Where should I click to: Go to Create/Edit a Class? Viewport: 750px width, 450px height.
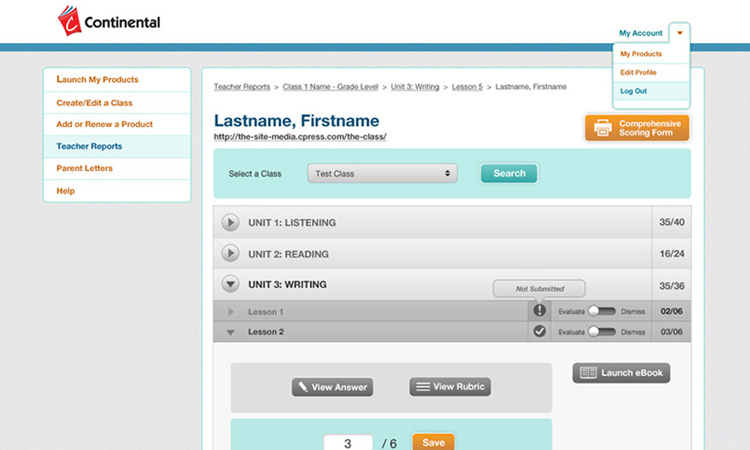tap(94, 103)
